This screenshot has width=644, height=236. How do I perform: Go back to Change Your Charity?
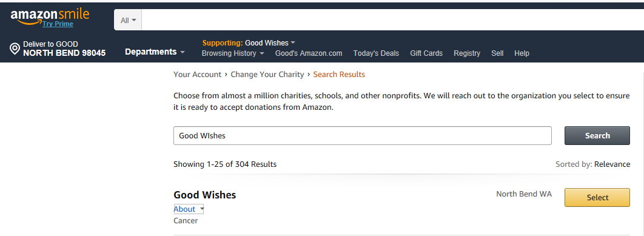point(267,75)
